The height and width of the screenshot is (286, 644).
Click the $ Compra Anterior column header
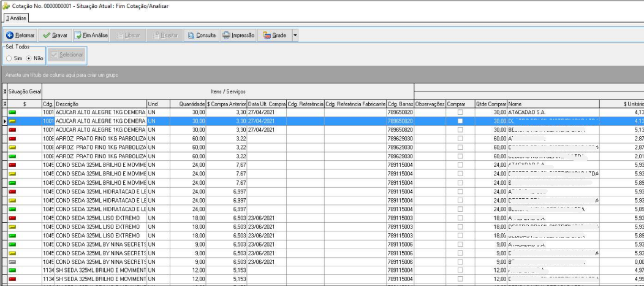click(226, 104)
